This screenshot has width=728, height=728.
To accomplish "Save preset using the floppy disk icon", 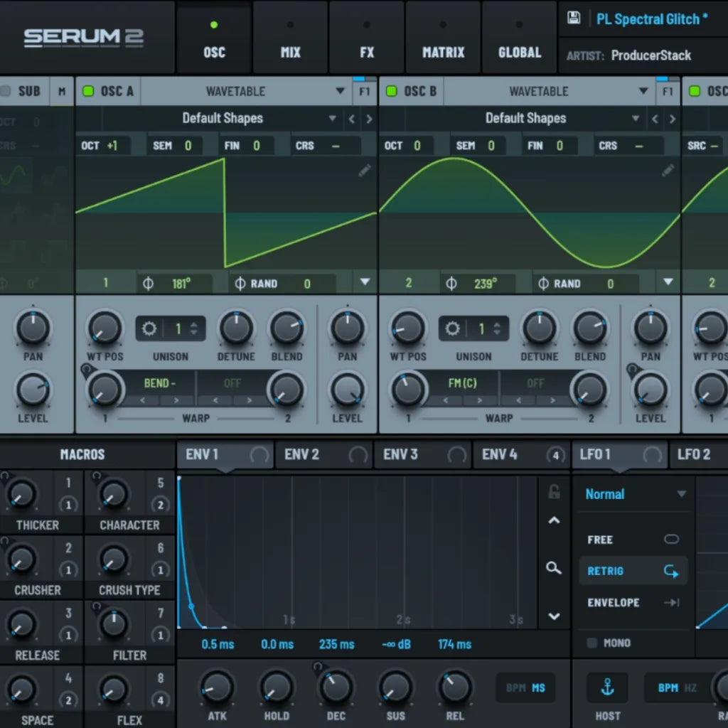I will (x=574, y=18).
